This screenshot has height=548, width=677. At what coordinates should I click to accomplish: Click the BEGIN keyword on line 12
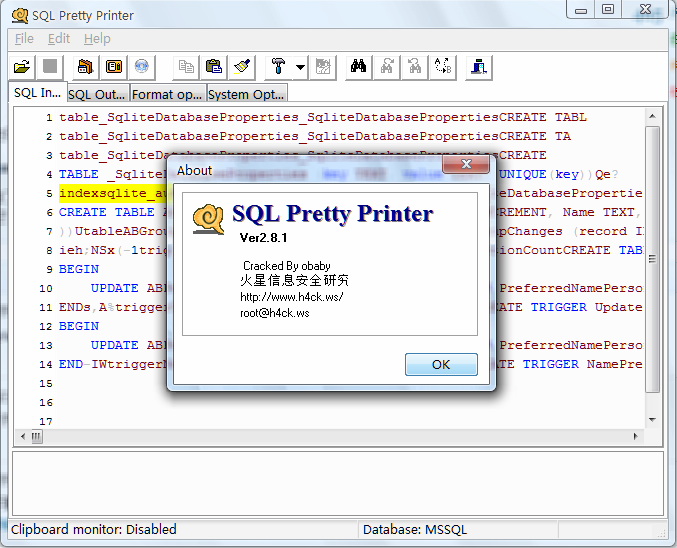pos(79,326)
